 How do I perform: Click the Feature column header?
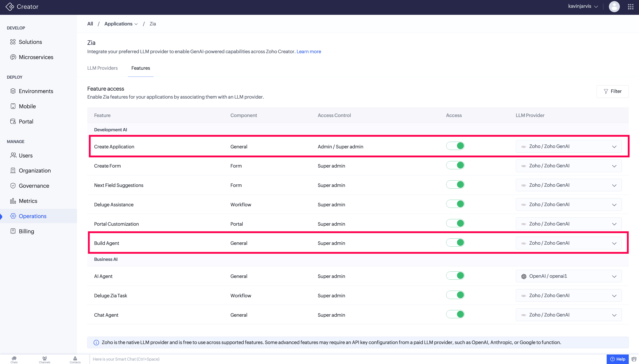click(x=102, y=115)
